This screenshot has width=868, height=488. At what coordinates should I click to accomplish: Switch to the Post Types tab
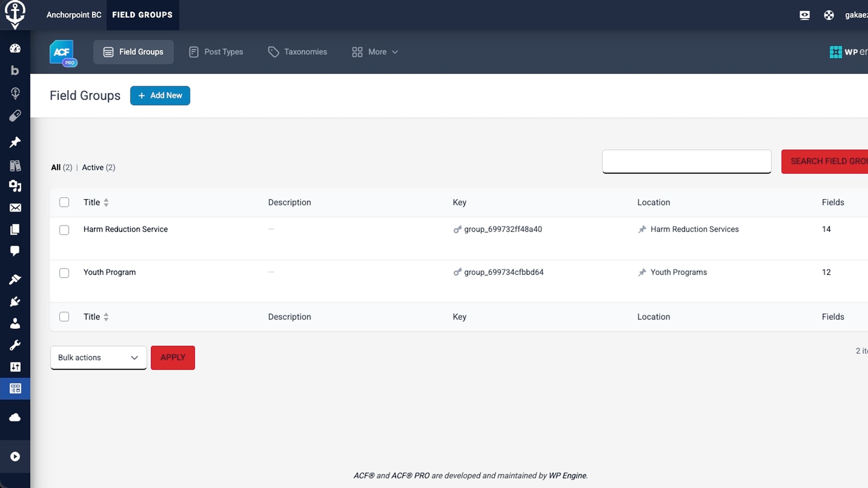216,52
